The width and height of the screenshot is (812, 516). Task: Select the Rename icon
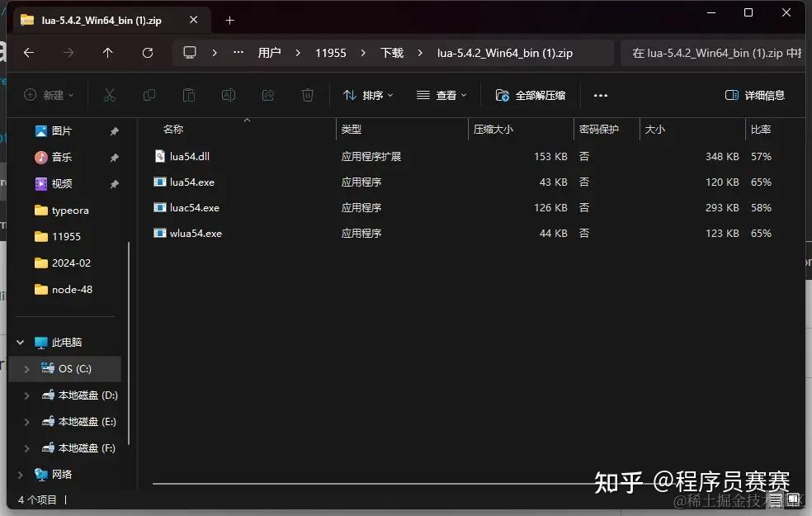pos(228,95)
